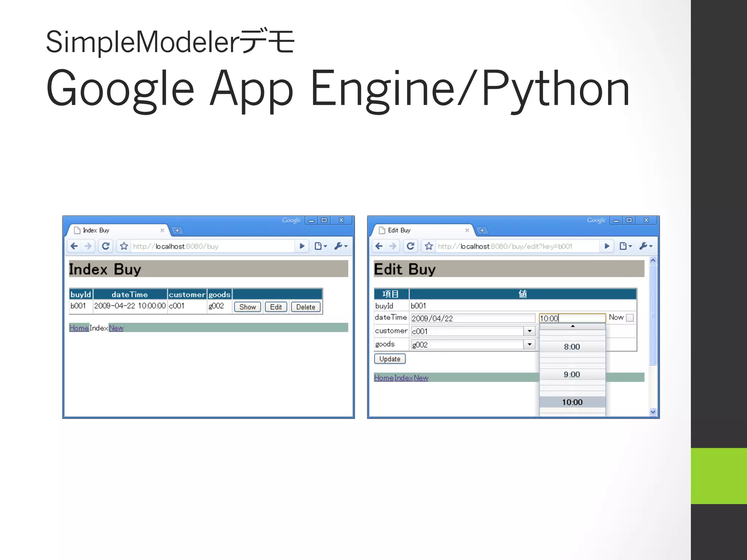The height and width of the screenshot is (560, 747).
Task: Open wrench menu in Edit Buy window
Action: [x=646, y=246]
